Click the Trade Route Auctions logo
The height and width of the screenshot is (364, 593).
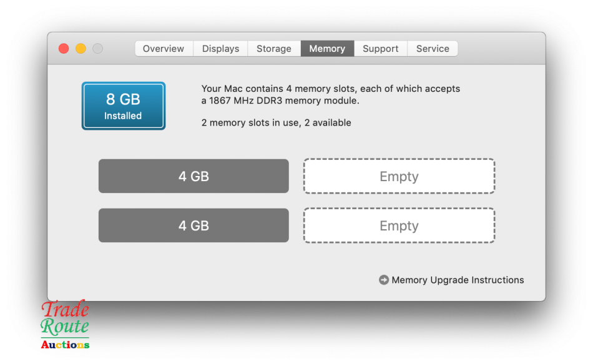65,324
